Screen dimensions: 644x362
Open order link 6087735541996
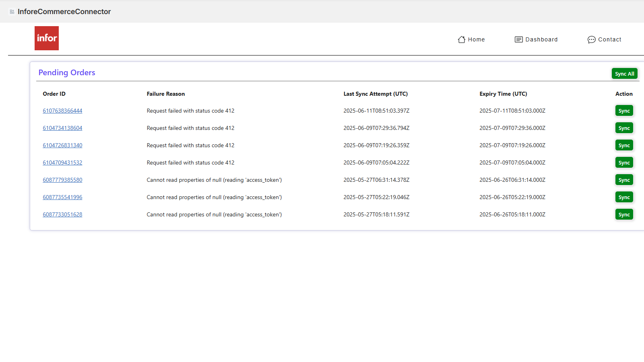point(62,197)
